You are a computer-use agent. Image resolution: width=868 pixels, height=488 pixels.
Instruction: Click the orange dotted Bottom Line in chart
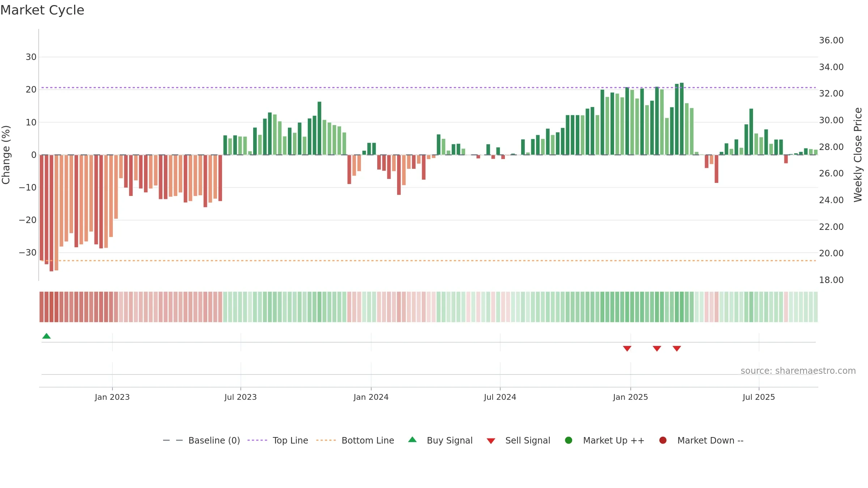pyautogui.click(x=429, y=261)
